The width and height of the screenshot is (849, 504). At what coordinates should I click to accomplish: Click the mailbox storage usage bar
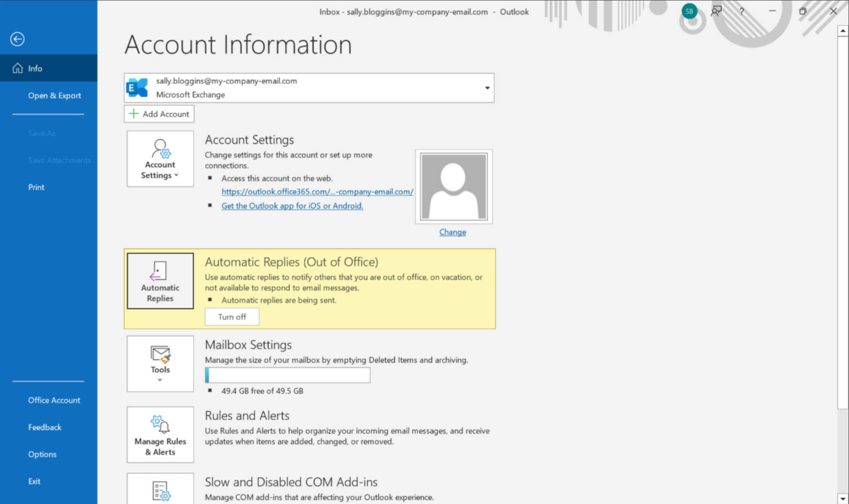coord(287,375)
